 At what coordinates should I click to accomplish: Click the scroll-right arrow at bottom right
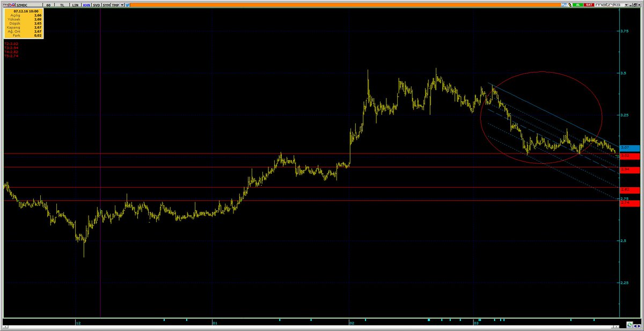coord(639,326)
